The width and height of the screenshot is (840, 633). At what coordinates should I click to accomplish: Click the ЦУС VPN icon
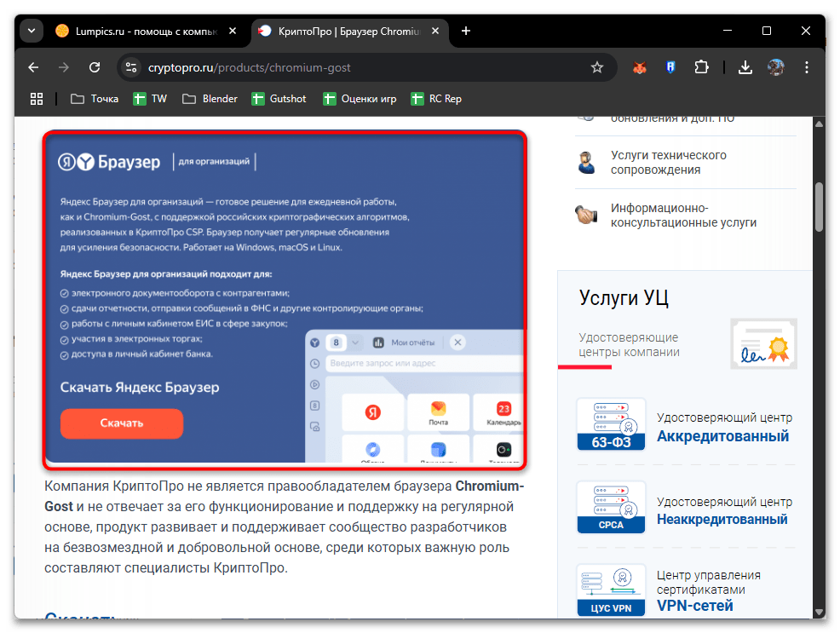(x=611, y=590)
